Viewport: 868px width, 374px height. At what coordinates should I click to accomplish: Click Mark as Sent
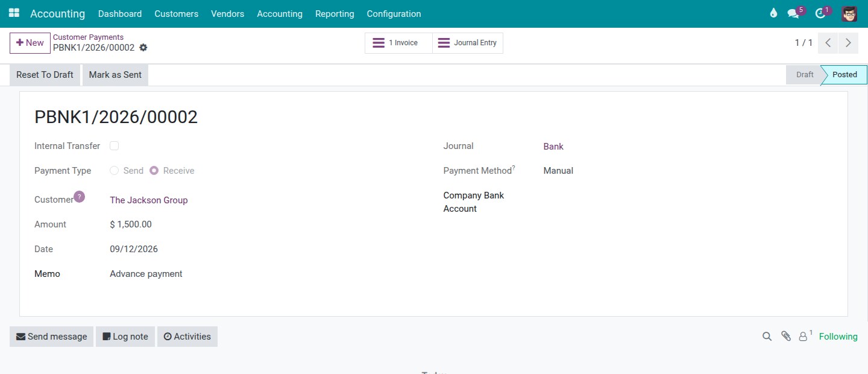(115, 75)
